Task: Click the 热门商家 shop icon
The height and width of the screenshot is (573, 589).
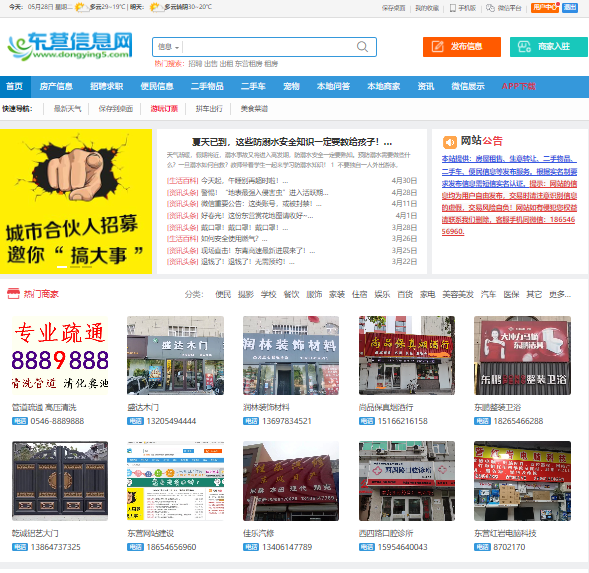Action: pos(13,293)
